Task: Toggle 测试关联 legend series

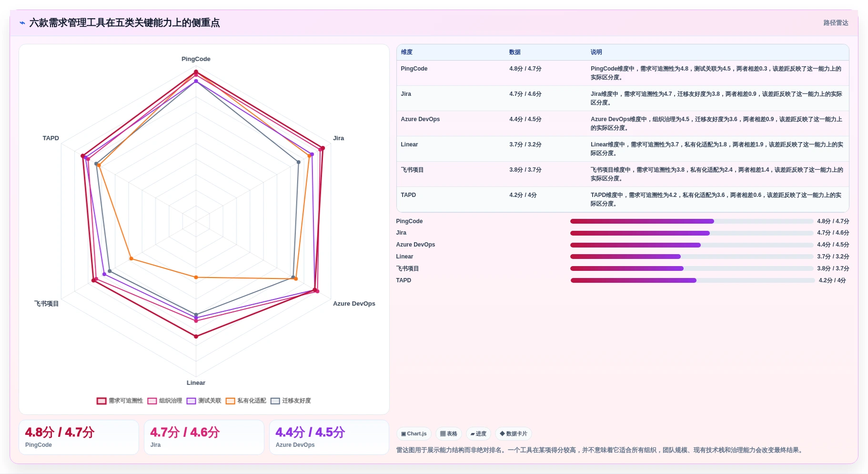Action: point(204,401)
